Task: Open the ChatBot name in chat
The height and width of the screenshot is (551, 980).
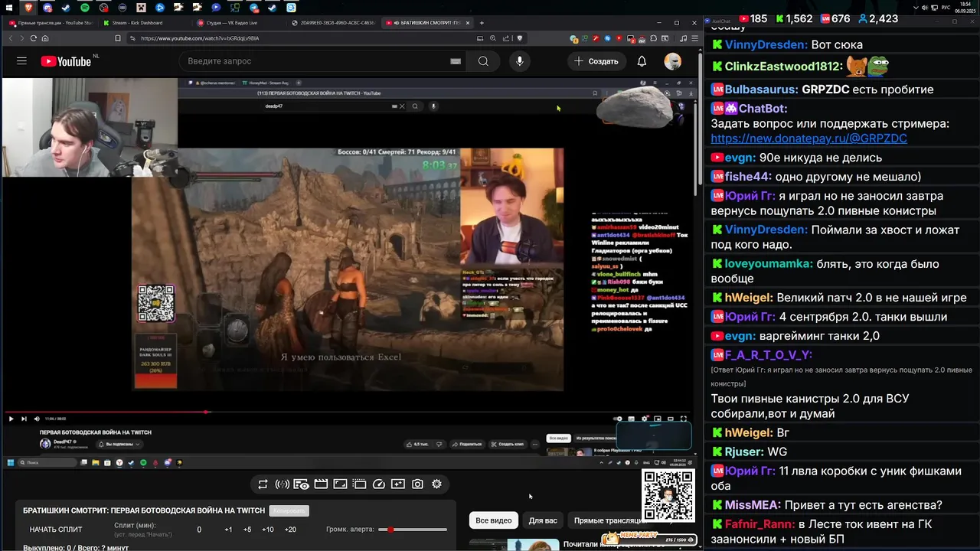Action: coord(763,109)
